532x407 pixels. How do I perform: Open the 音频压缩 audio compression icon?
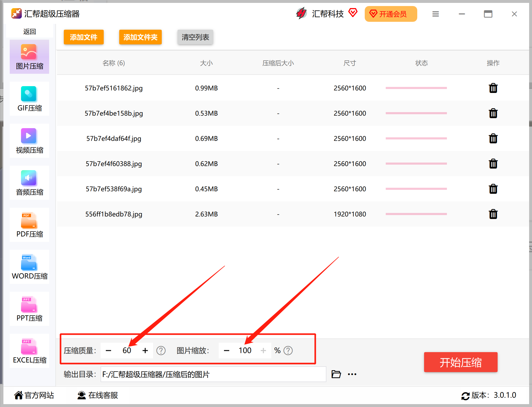point(29,178)
